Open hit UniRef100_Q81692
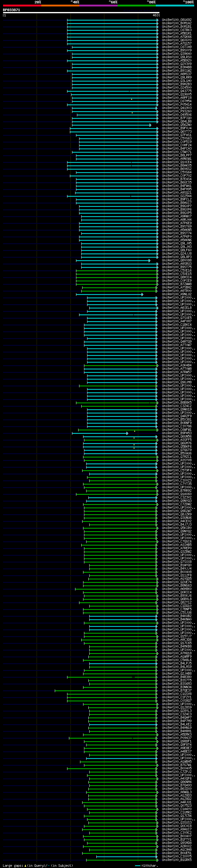This screenshot has height=868, width=197. 177,20
